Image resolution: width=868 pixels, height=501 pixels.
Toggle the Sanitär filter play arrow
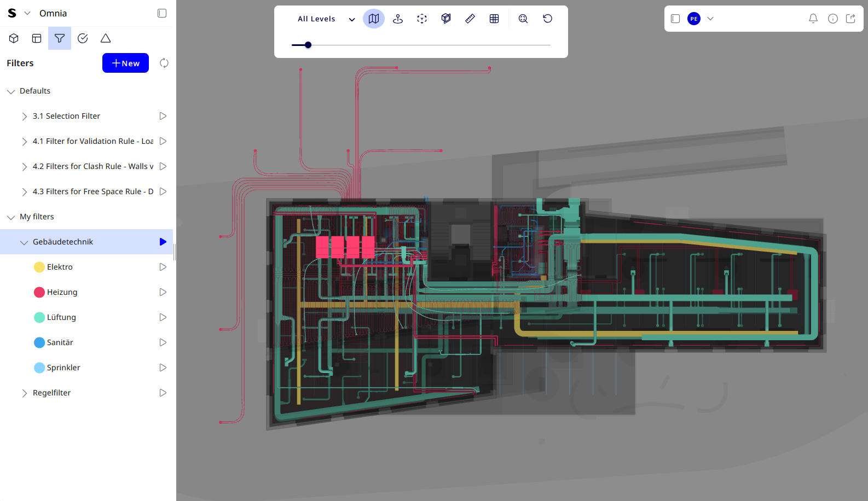163,342
